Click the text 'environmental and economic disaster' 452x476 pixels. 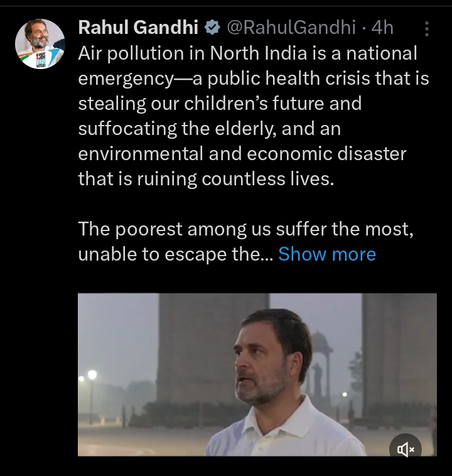pyautogui.click(x=242, y=154)
